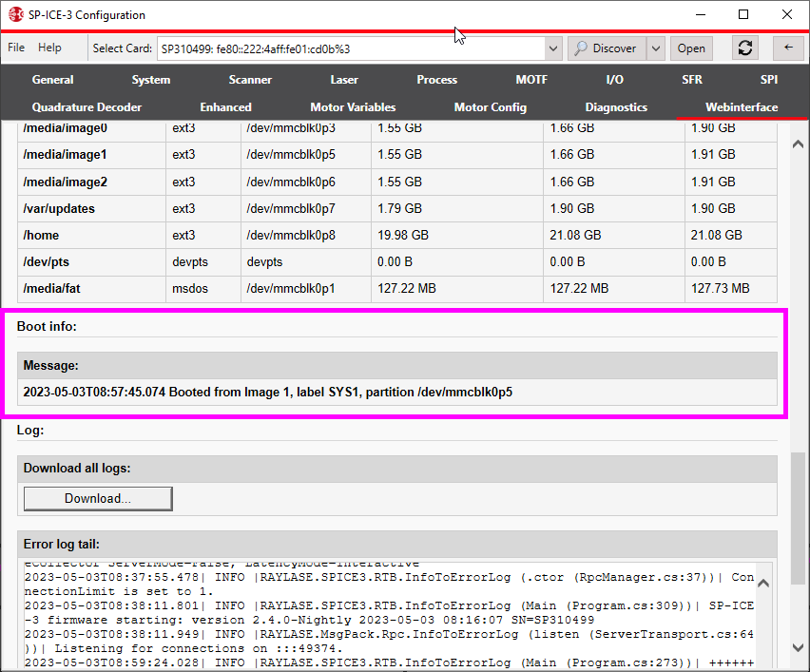This screenshot has width=810, height=672.
Task: Click main page scrollbar up arrow
Action: (x=798, y=144)
